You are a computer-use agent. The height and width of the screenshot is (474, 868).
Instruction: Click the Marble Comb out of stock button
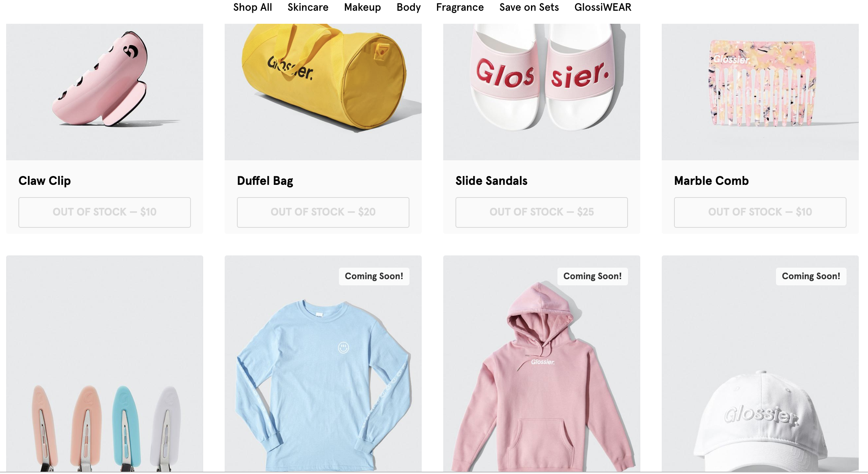click(760, 212)
